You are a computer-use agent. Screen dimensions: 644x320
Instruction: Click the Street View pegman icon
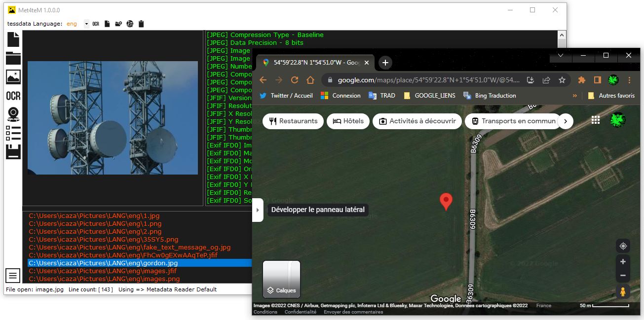[x=623, y=292]
